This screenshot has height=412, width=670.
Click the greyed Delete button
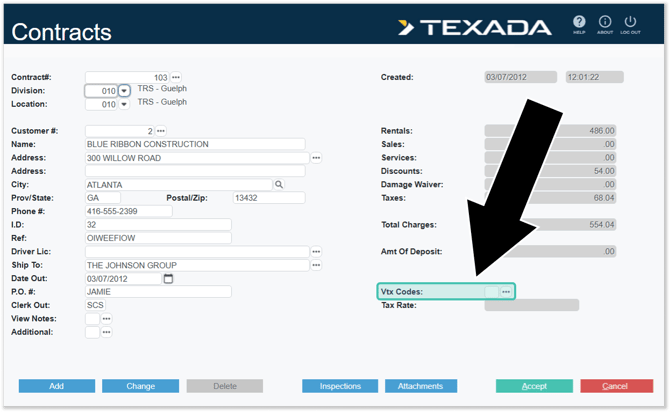(225, 386)
